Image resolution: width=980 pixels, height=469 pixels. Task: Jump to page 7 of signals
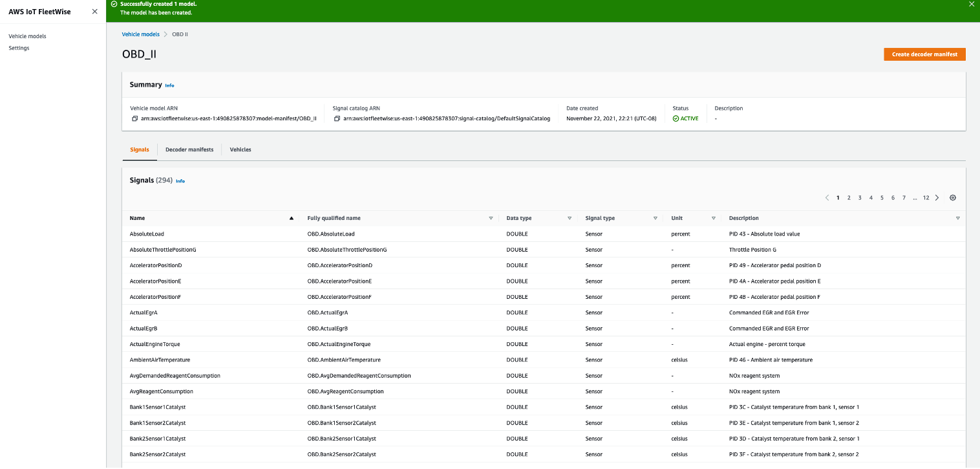coord(904,198)
